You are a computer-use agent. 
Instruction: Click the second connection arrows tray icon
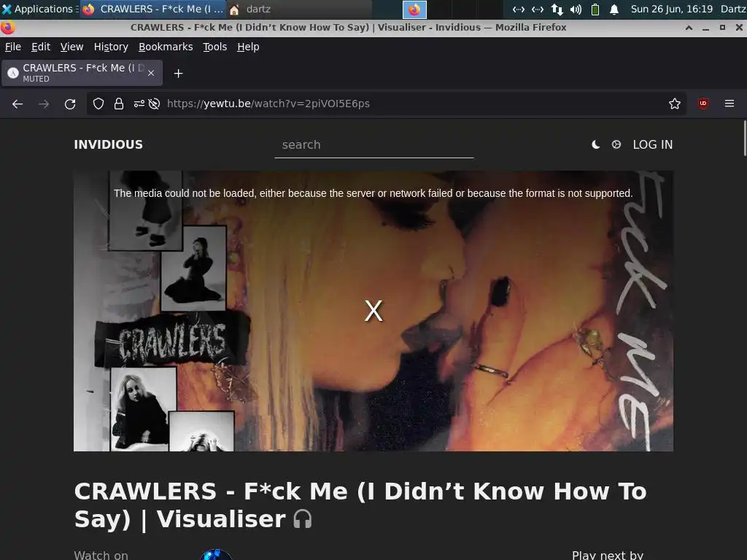pos(538,9)
